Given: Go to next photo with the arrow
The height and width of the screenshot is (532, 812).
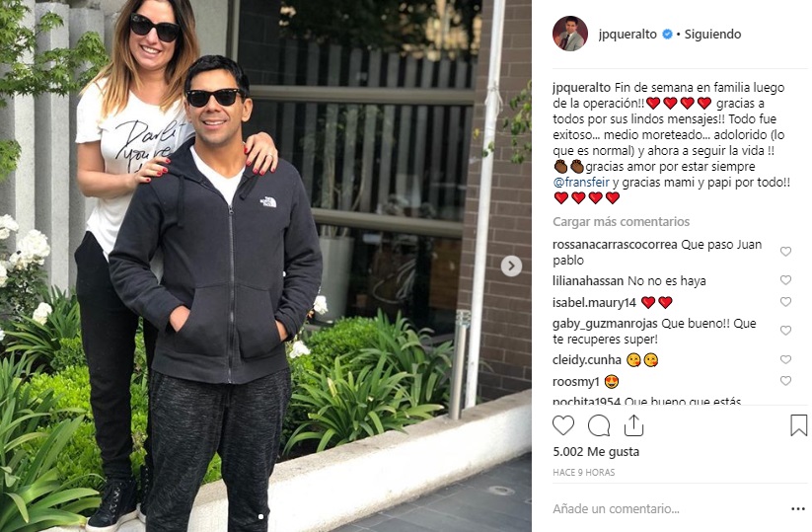Looking at the screenshot, I should click(511, 266).
